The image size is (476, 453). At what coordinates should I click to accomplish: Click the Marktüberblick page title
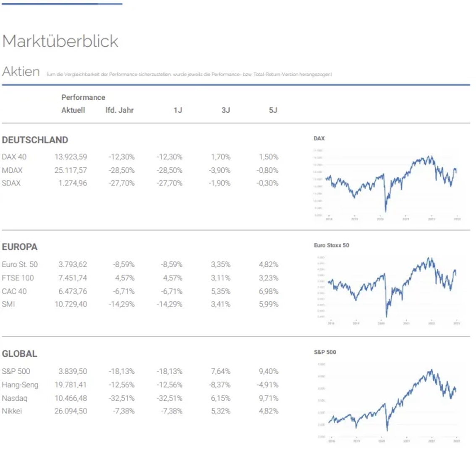pos(60,41)
